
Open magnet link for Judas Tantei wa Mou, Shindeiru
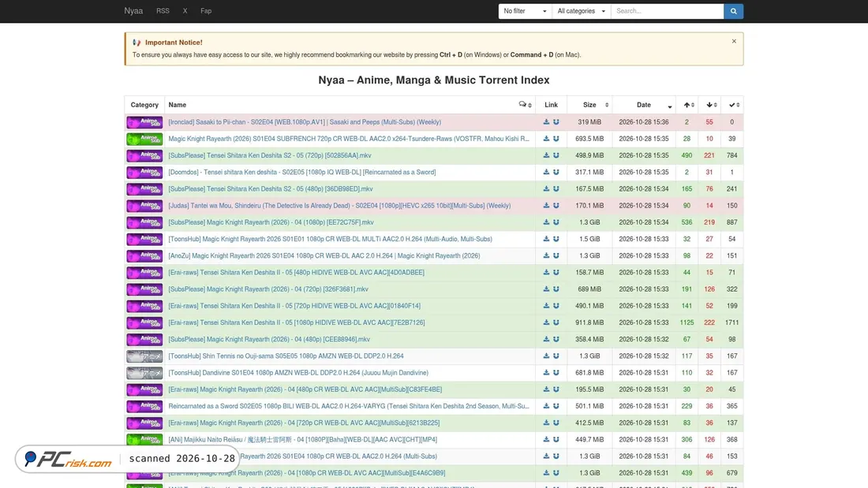click(556, 205)
